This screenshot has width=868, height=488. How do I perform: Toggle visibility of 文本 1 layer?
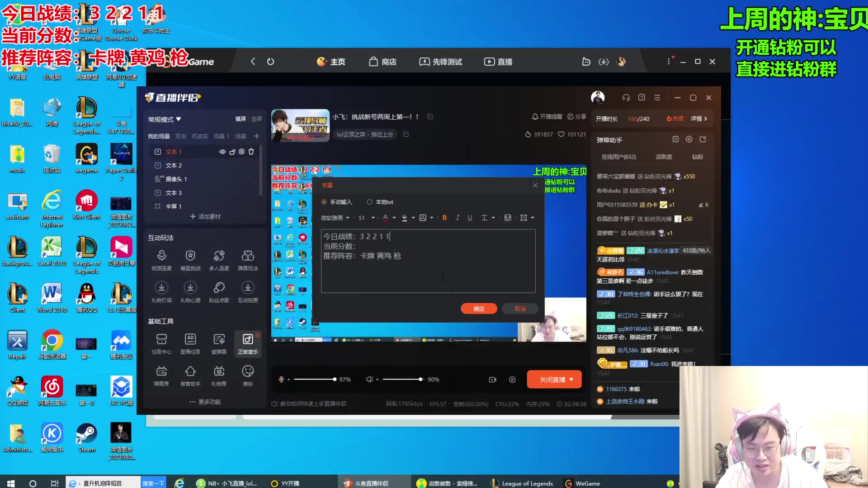click(222, 152)
